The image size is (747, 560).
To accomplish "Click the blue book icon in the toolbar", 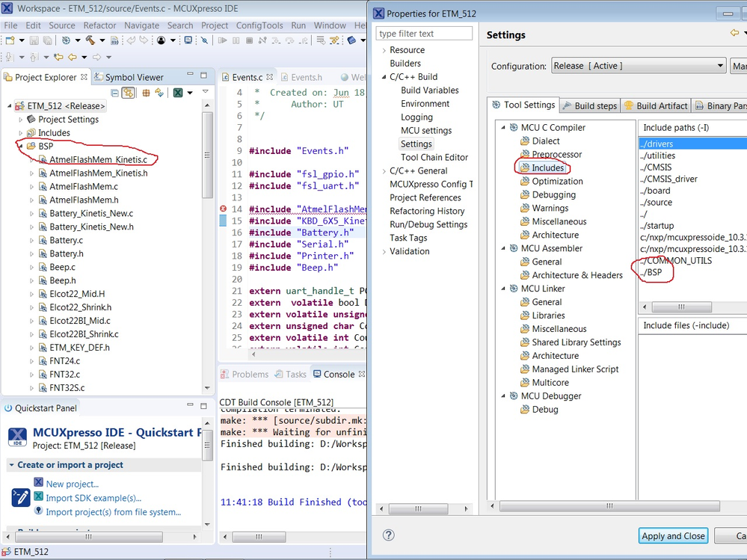I will [x=351, y=40].
